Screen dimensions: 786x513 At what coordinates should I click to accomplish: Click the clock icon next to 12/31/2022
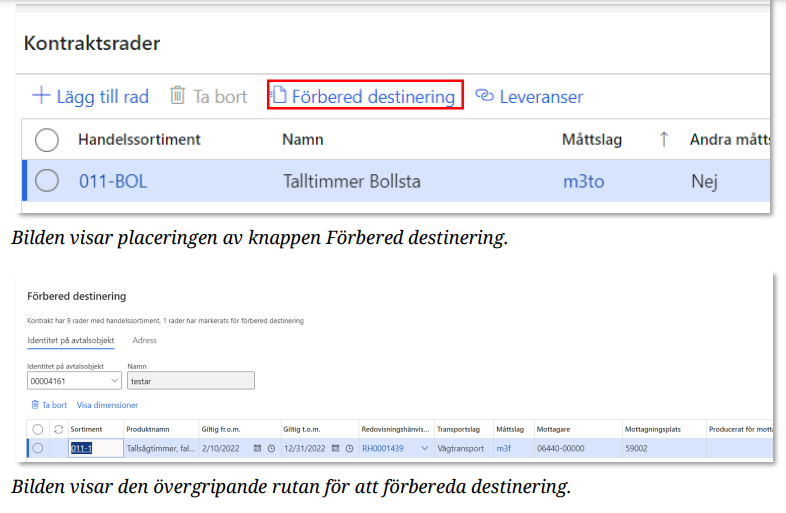[x=351, y=449]
